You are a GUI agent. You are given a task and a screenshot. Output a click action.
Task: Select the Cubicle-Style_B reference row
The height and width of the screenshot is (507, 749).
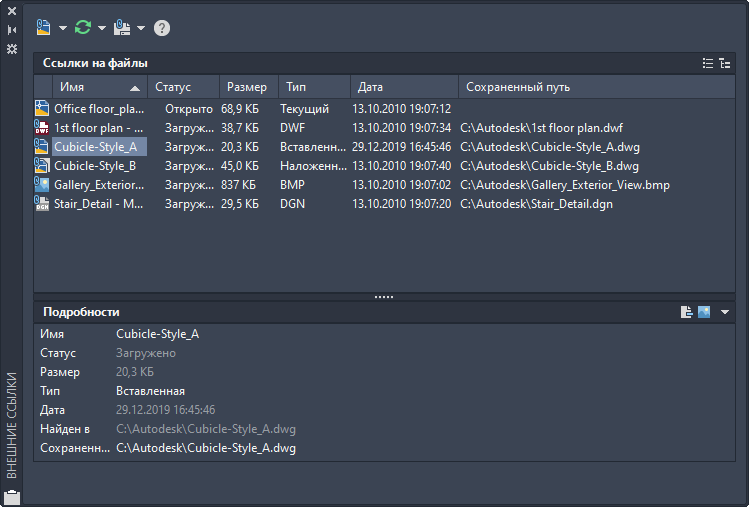point(95,166)
